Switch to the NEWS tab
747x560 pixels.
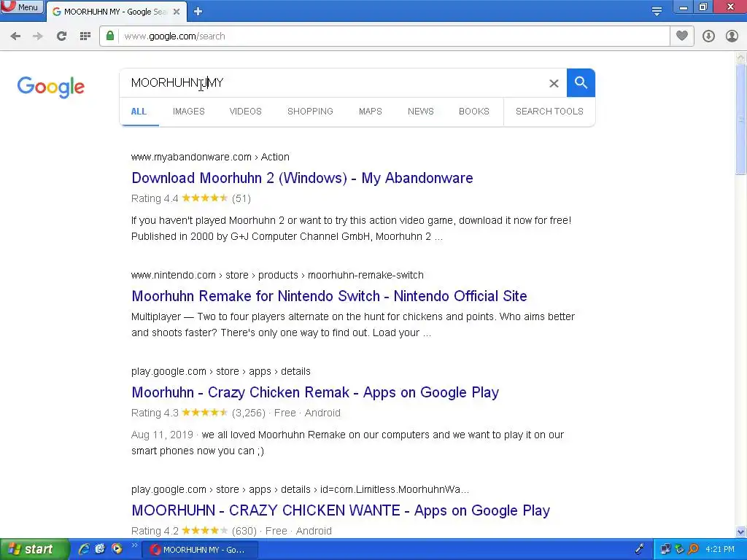tap(421, 112)
